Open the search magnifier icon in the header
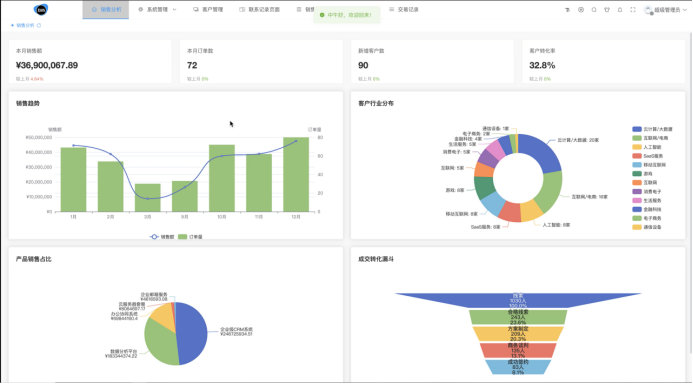Image resolution: width=693 pixels, height=384 pixels. point(594,10)
